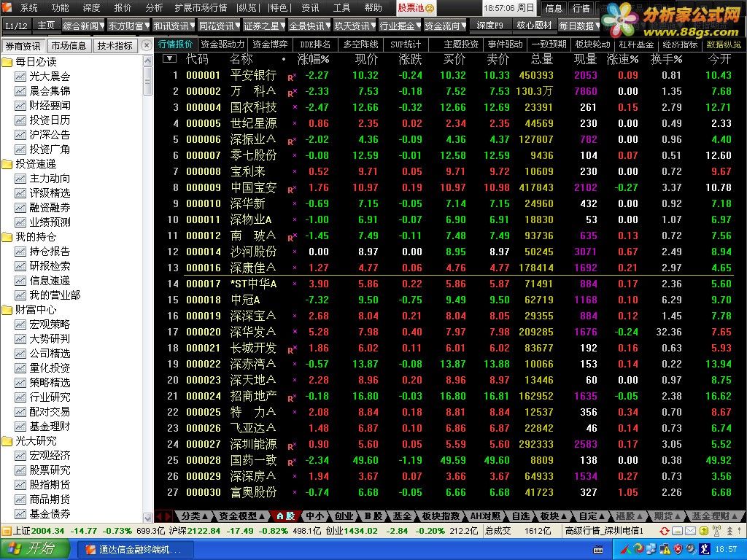Click the antenna signal icon in status bar
Image resolution: width=747 pixels, height=560 pixels.
point(716,531)
